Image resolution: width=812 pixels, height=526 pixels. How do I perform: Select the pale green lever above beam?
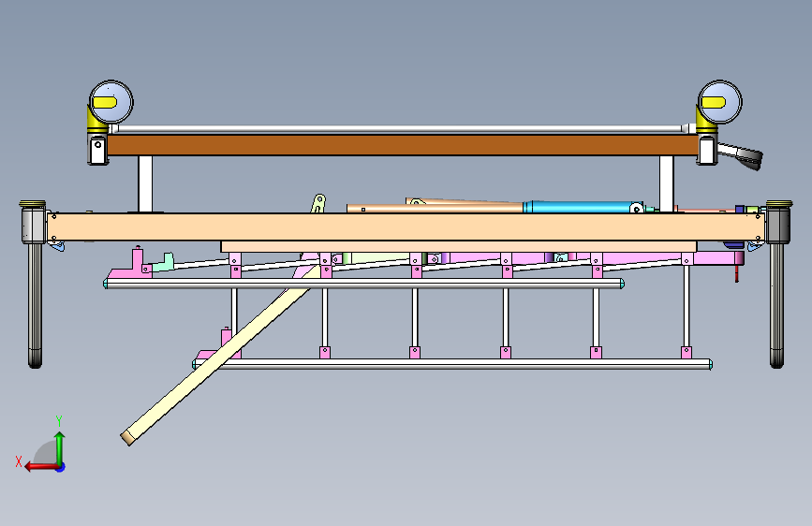click(318, 203)
